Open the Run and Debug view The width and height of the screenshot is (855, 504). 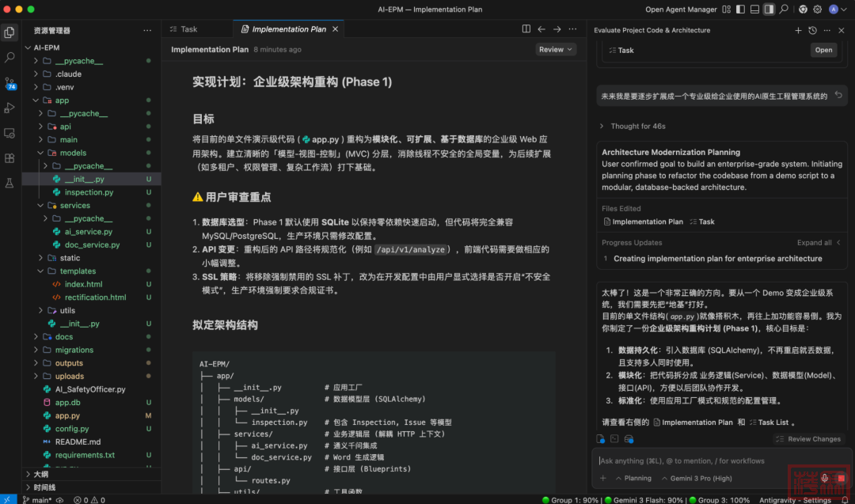[x=9, y=108]
